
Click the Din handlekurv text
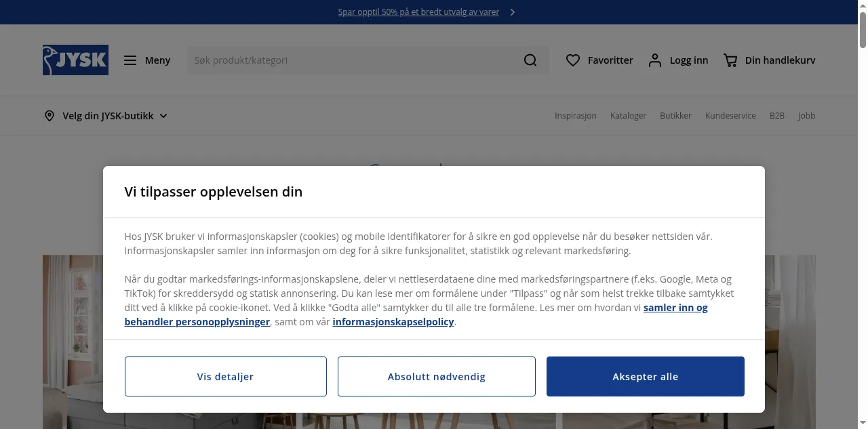click(780, 60)
